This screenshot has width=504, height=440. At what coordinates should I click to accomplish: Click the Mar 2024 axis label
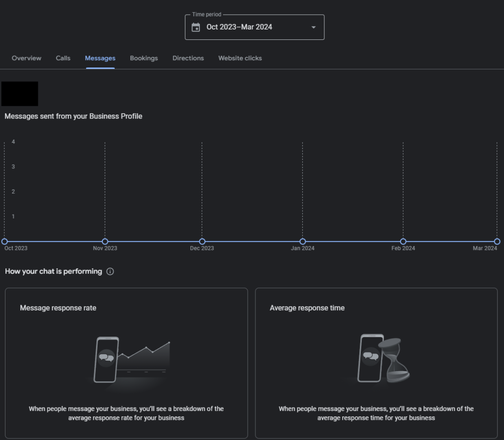485,248
